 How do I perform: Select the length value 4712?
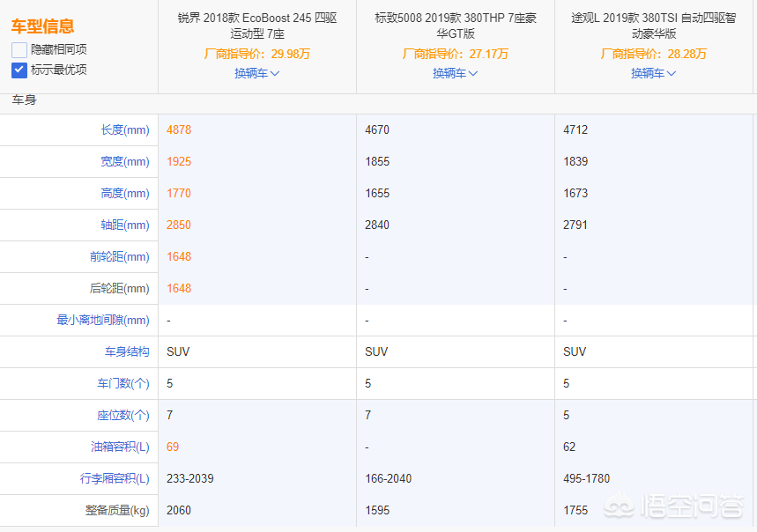pyautogui.click(x=575, y=129)
